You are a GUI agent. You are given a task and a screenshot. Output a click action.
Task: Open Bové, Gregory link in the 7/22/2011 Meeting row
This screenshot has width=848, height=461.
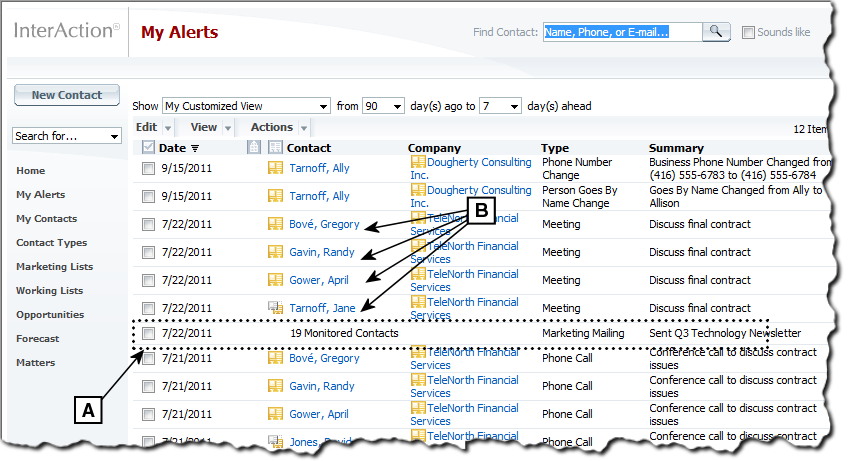point(324,224)
